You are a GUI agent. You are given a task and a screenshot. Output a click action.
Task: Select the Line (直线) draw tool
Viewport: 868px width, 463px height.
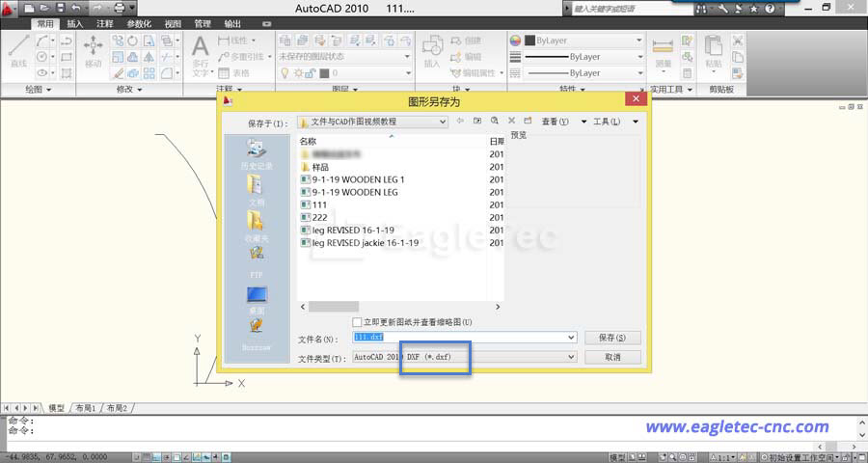click(18, 51)
